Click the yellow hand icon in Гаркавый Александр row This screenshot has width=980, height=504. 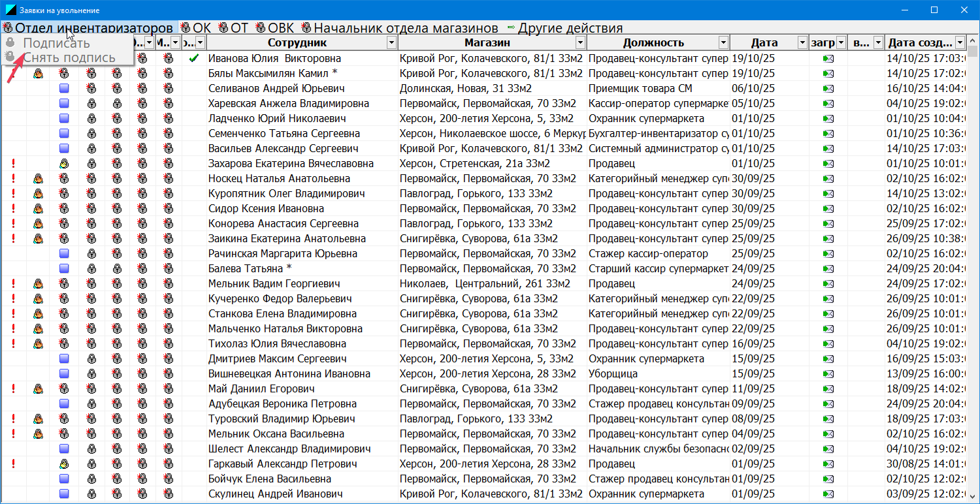pos(64,464)
